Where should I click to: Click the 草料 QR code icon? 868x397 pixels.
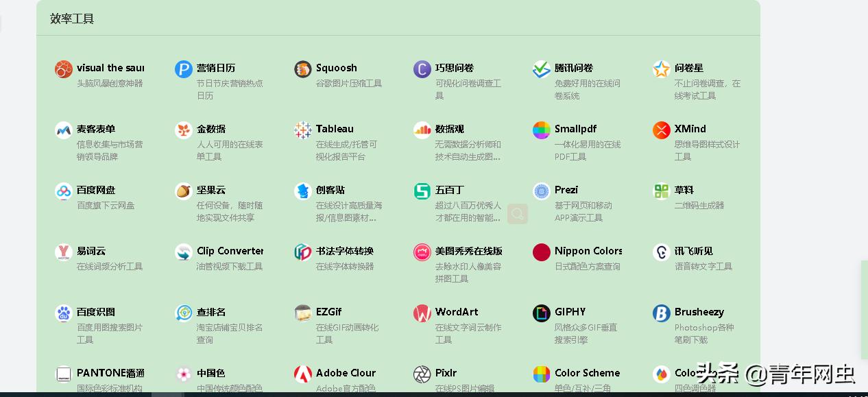point(661,191)
